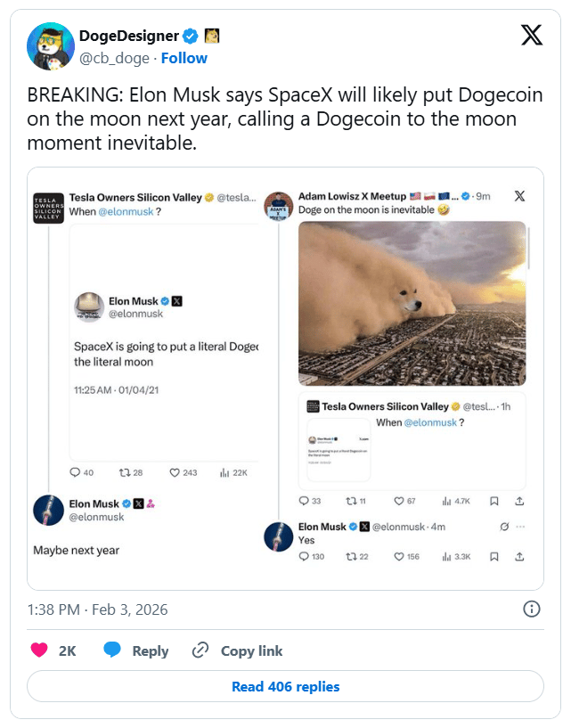Click the 2K likes count
This screenshot has height=728, width=571.
(x=67, y=650)
